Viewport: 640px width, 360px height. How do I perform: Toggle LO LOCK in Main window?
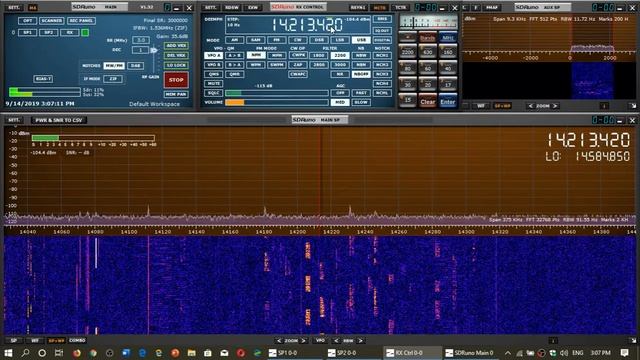pos(176,65)
